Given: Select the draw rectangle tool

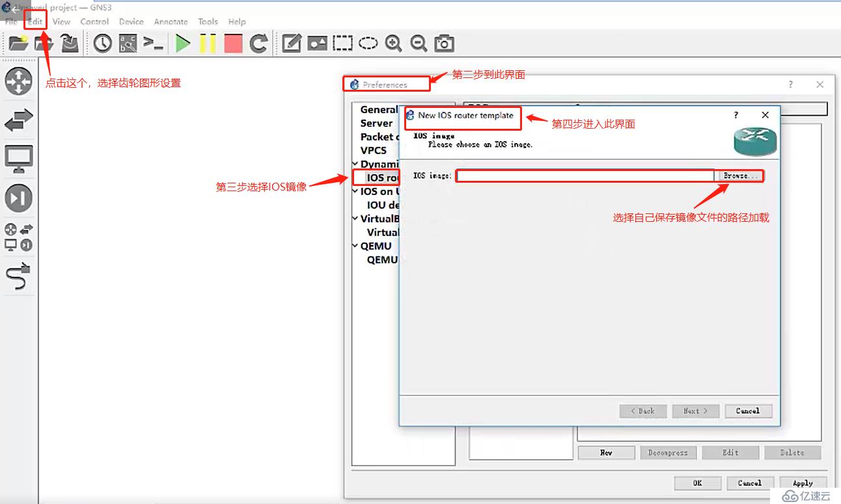Looking at the screenshot, I should point(342,44).
